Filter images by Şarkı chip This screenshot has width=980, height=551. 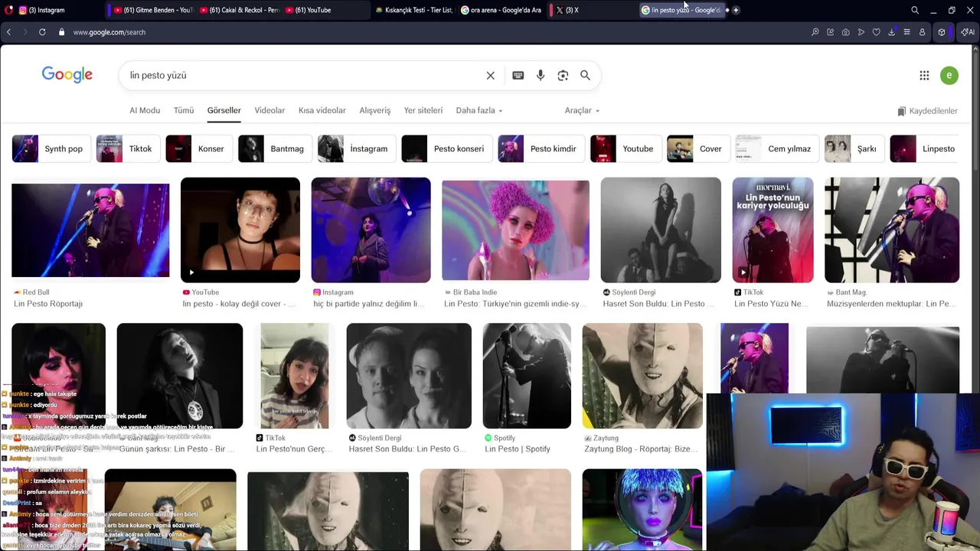[854, 148]
